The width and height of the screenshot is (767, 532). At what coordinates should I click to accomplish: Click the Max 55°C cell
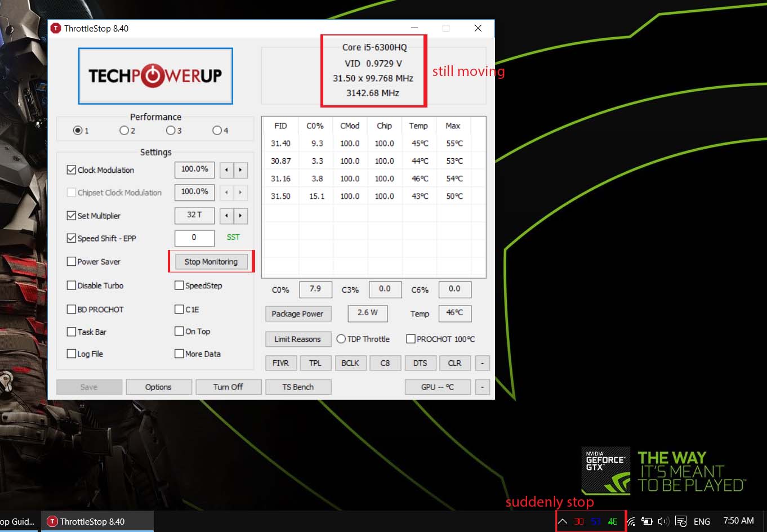click(x=454, y=144)
